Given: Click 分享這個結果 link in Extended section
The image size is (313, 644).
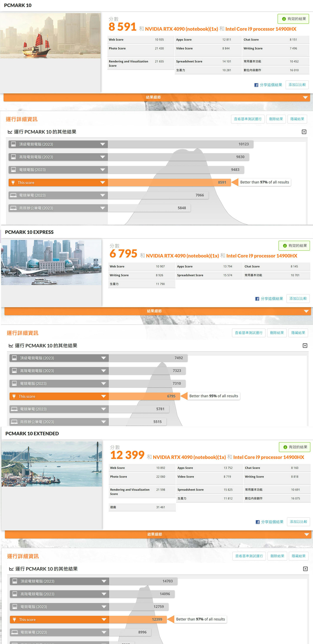Looking at the screenshot, I should (272, 522).
